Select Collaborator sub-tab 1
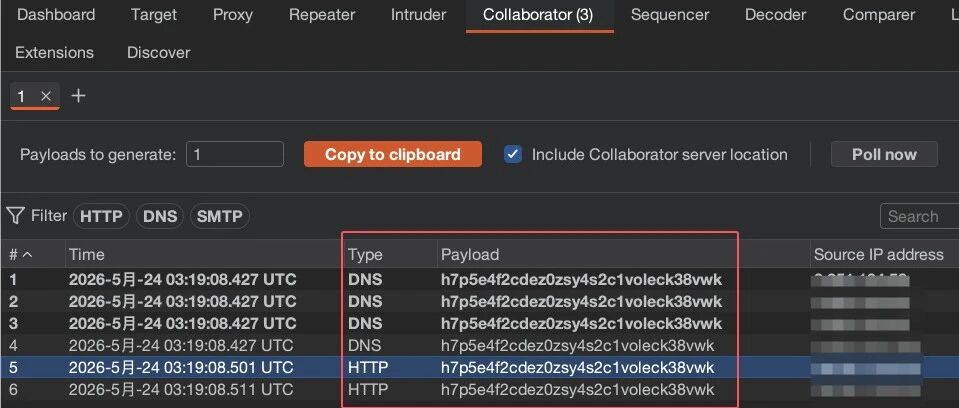The width and height of the screenshot is (959, 408). (22, 96)
